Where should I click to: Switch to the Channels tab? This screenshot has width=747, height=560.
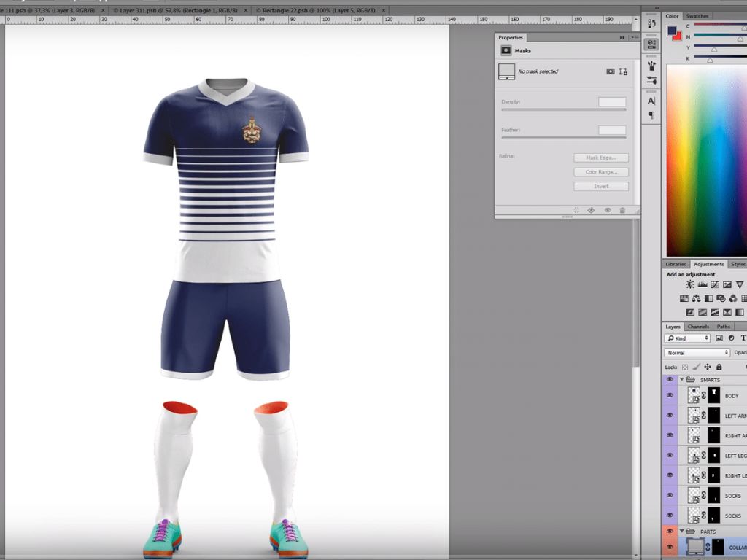698,327
